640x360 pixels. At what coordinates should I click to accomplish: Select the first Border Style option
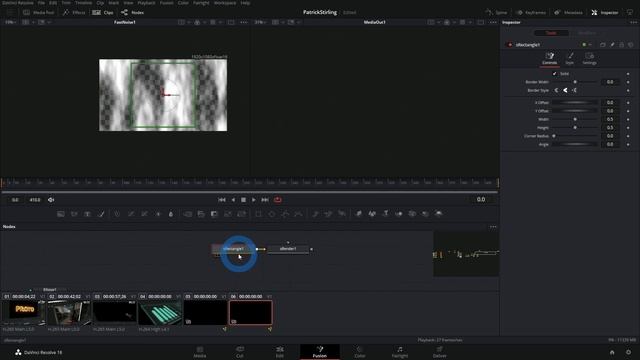[556, 90]
